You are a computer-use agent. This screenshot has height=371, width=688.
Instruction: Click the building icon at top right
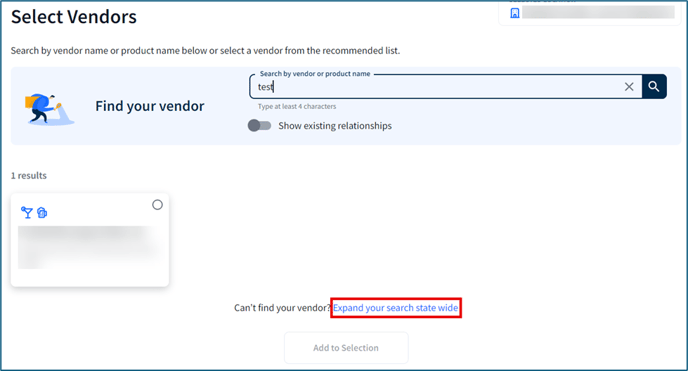(515, 13)
